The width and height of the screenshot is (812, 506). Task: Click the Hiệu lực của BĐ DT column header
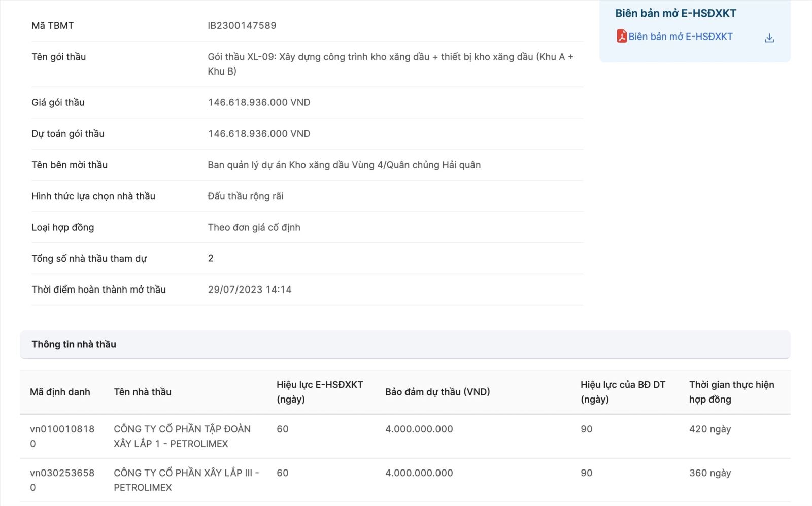point(623,392)
